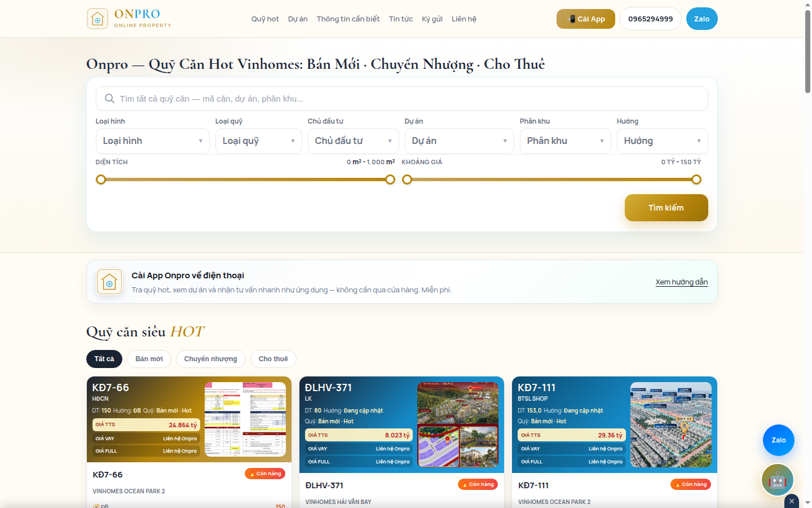Click the Cài App button
Image resolution: width=812 pixels, height=508 pixels.
pos(586,19)
